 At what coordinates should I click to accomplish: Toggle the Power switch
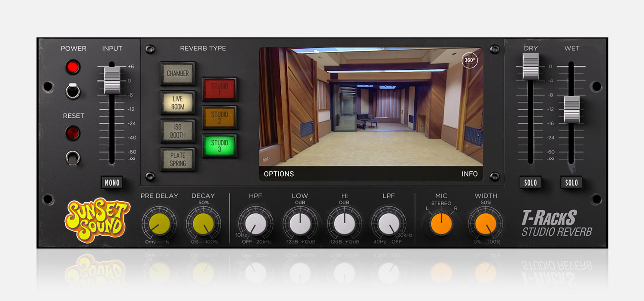[x=73, y=91]
